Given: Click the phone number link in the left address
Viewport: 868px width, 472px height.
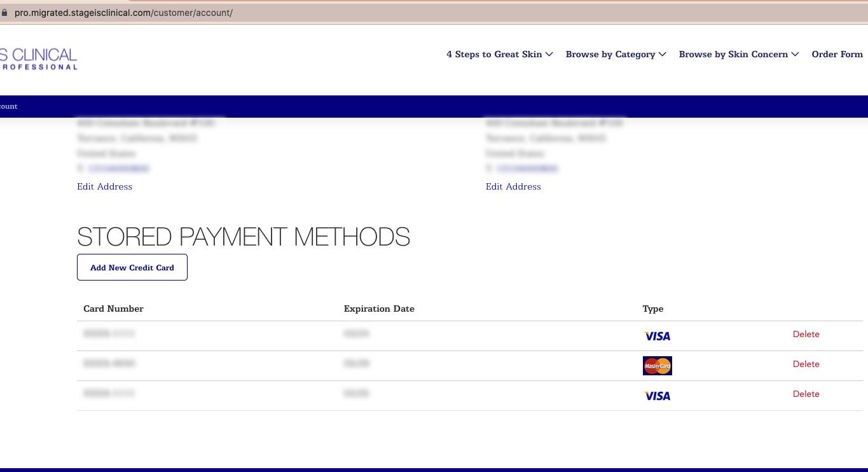Looking at the screenshot, I should (x=119, y=168).
